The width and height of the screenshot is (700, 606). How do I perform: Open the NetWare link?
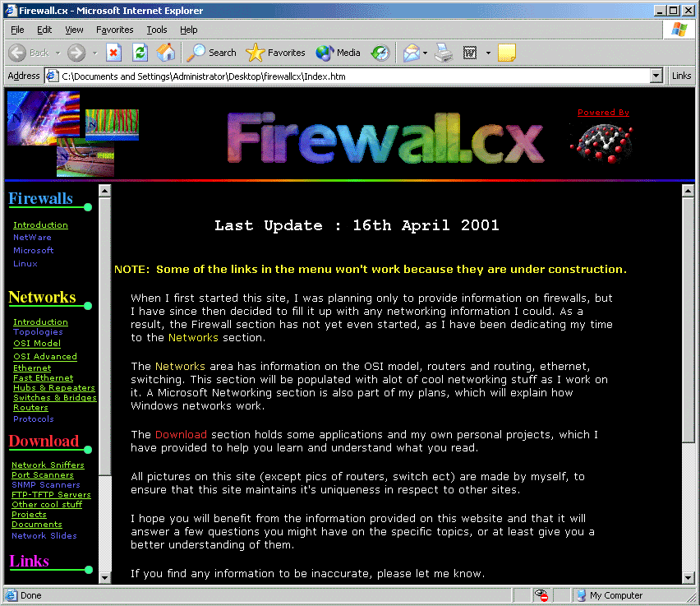click(32, 238)
